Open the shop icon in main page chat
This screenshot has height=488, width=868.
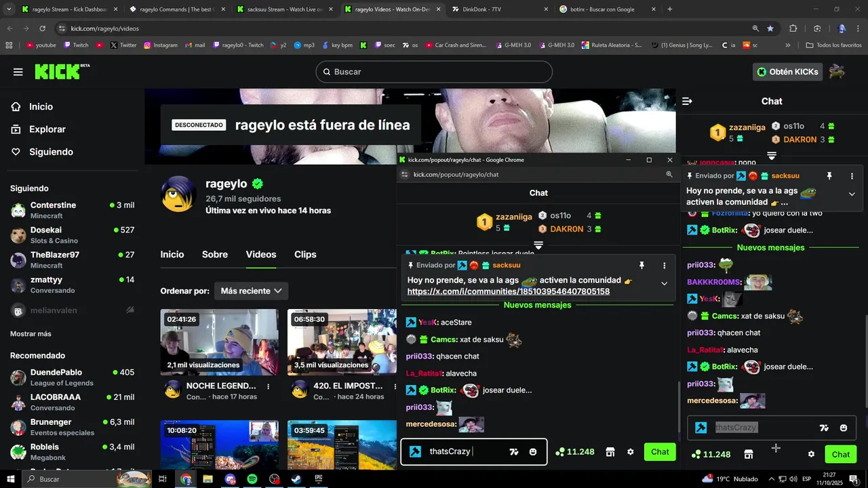(x=749, y=454)
